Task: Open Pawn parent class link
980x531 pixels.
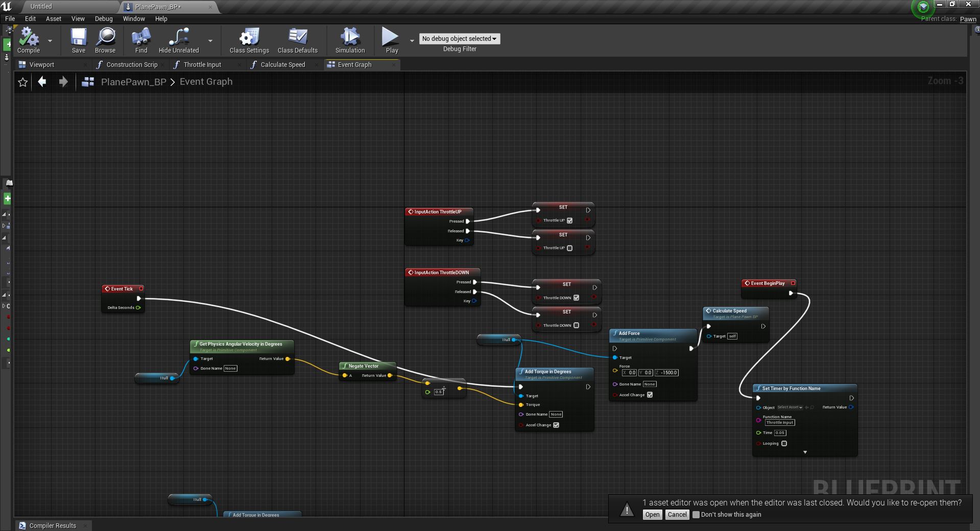Action: pos(968,19)
